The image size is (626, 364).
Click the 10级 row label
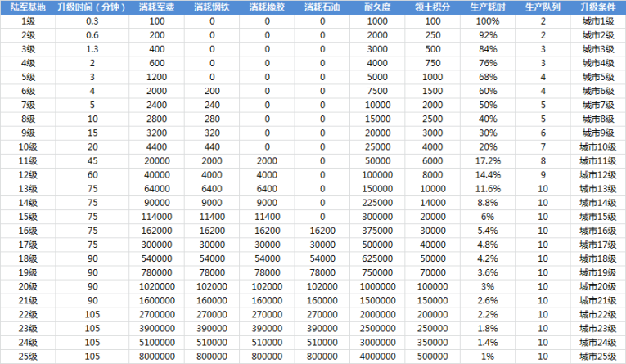click(28, 146)
